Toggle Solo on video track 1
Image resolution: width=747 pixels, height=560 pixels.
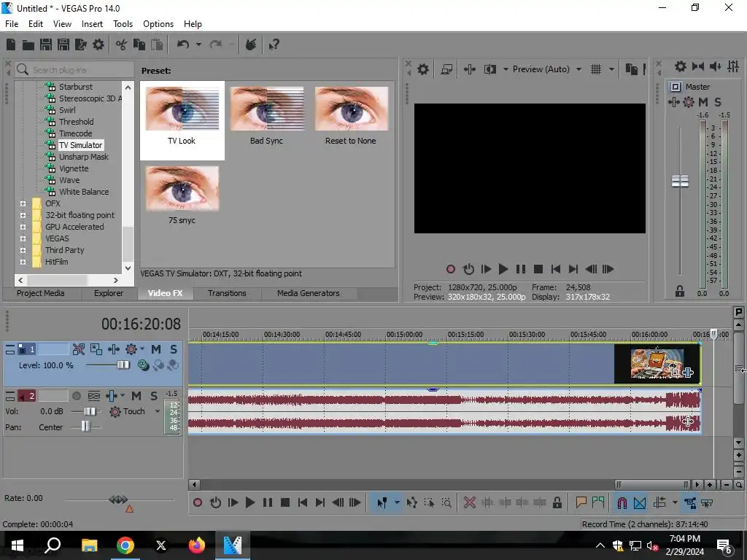click(x=174, y=349)
